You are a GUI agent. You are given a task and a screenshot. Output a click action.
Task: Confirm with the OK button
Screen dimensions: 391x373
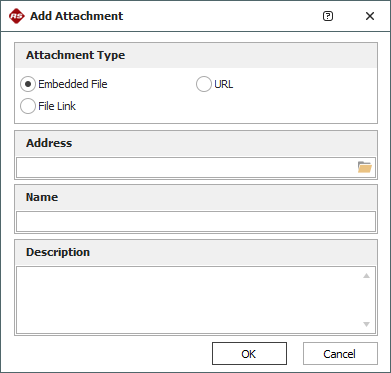coord(249,354)
